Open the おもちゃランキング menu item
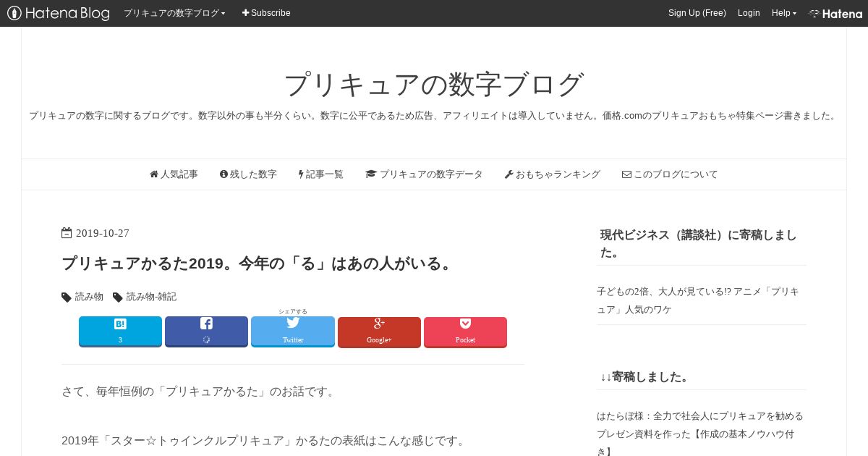Image resolution: width=868 pixels, height=456 pixels. click(553, 174)
